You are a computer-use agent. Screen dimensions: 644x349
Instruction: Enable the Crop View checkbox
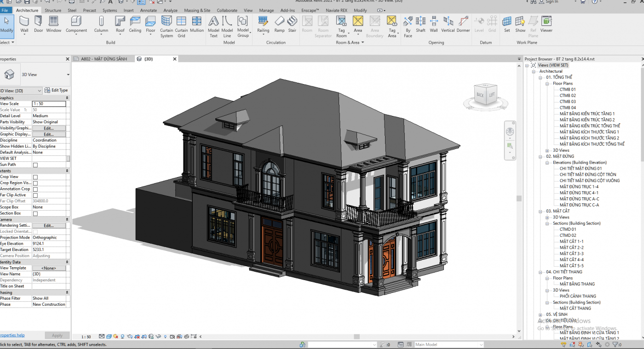35,177
